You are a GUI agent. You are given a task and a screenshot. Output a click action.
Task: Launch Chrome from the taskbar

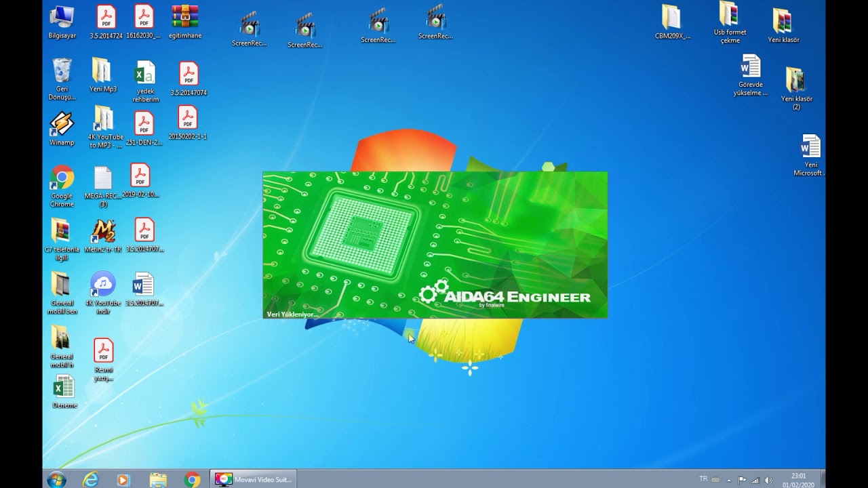[x=193, y=479]
